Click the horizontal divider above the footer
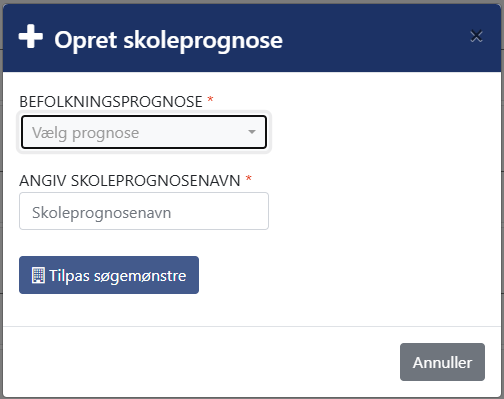Viewport: 504px width, 399px height. [x=252, y=326]
